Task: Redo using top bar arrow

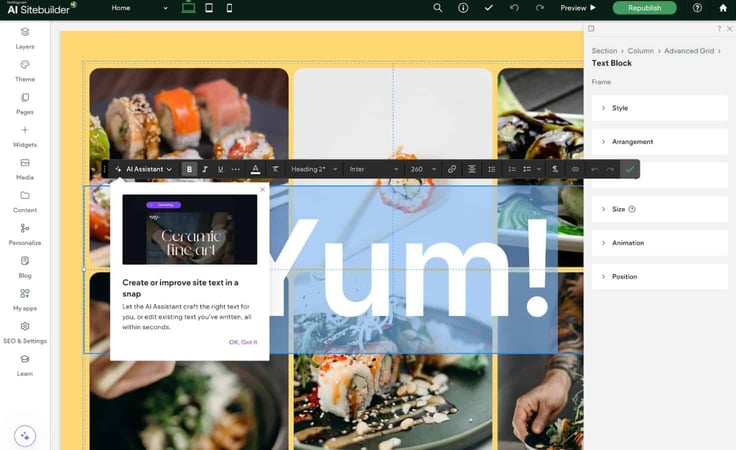Action: pos(539,8)
